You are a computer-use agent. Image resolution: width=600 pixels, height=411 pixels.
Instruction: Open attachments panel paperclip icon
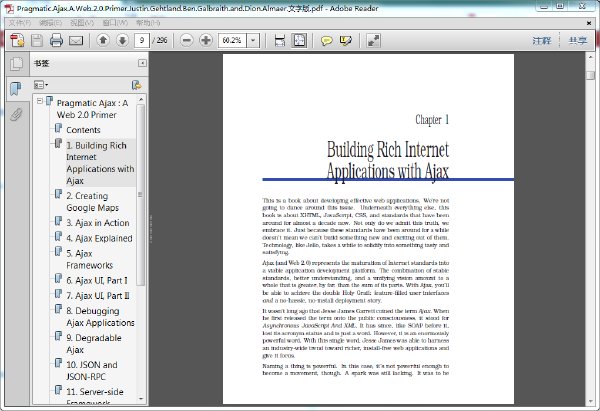(16, 114)
